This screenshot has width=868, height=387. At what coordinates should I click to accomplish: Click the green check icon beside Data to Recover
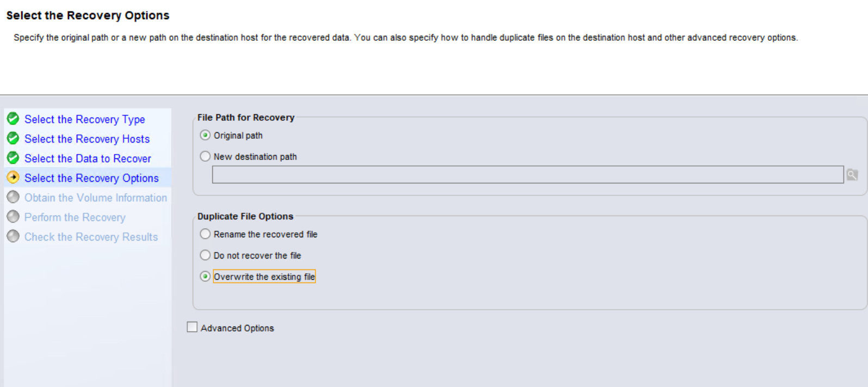[x=13, y=158]
